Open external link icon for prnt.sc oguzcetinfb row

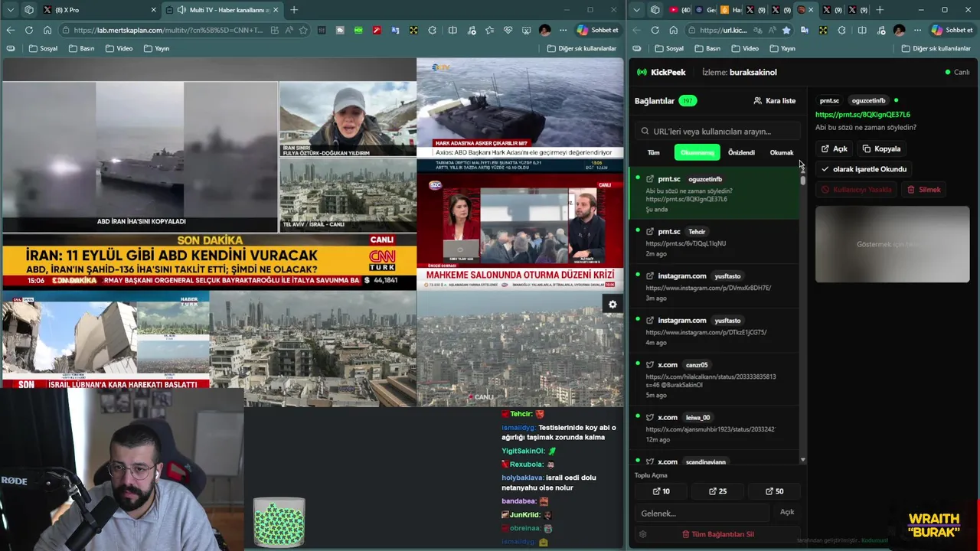tap(650, 179)
